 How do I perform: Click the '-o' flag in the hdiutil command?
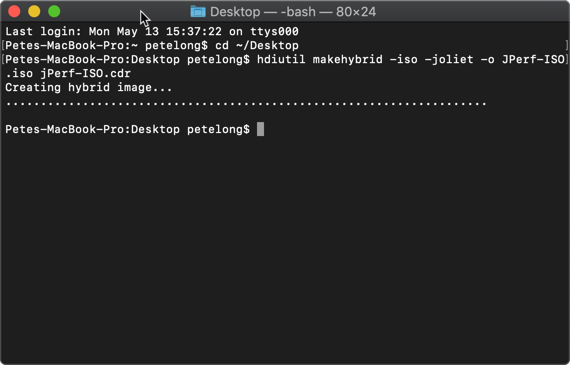point(487,59)
